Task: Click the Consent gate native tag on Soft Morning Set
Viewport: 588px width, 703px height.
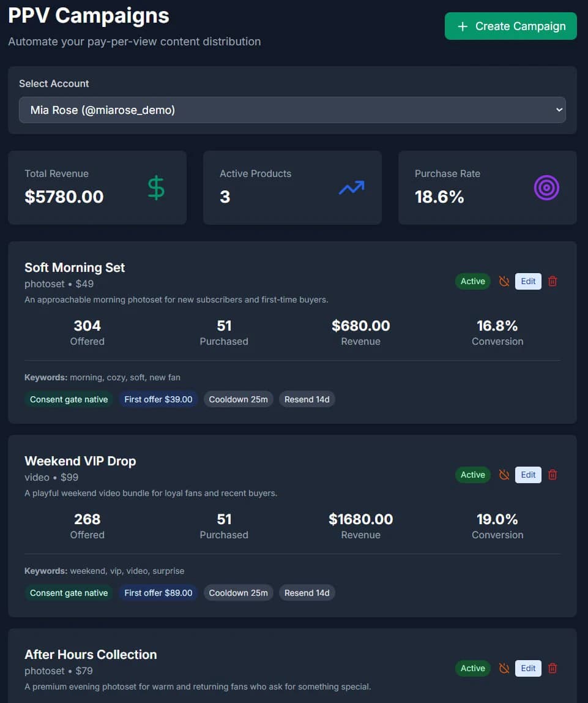Action: point(69,399)
